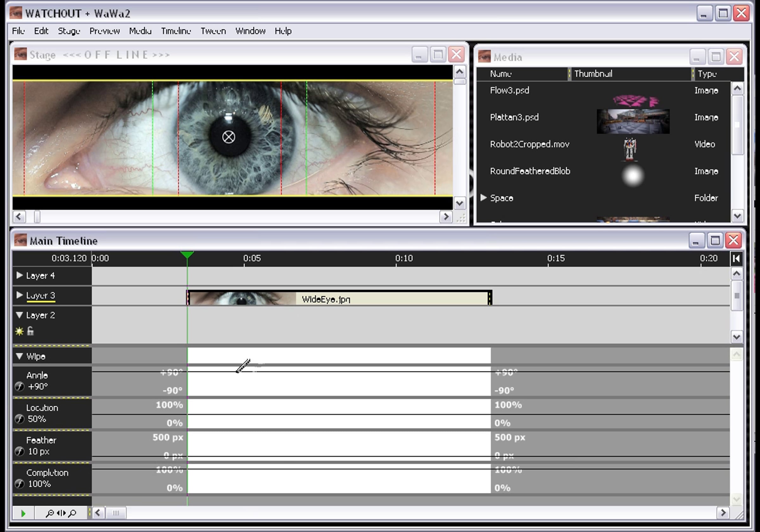Click the timeline zoom-out magnifier icon

(50, 513)
